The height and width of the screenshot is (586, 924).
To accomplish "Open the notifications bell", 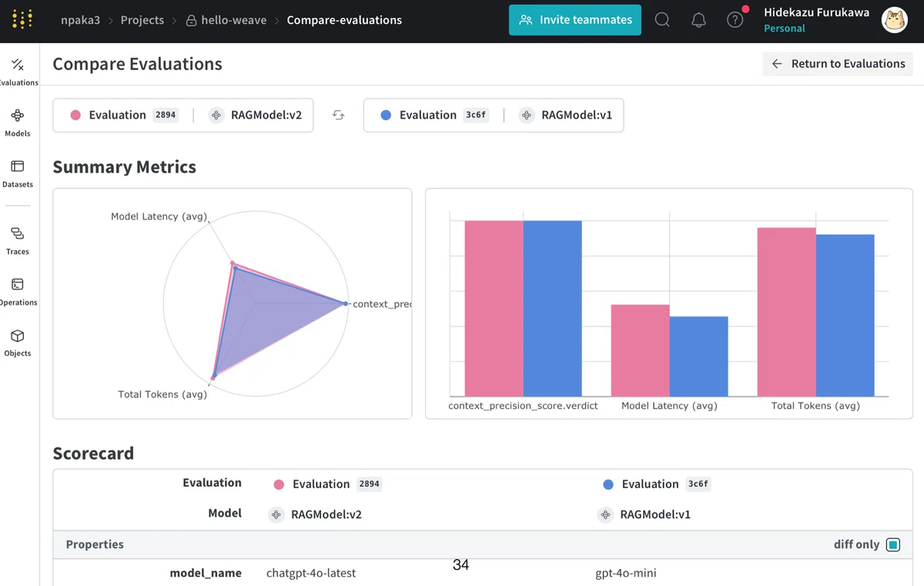I will coord(698,20).
